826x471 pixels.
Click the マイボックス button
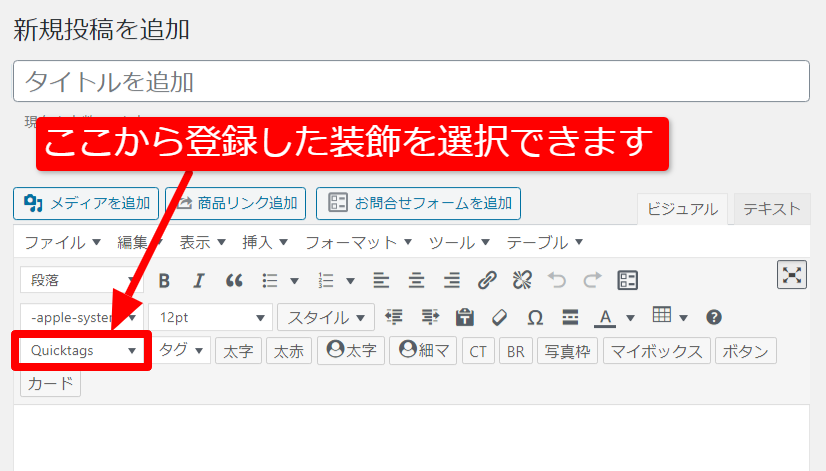[657, 351]
